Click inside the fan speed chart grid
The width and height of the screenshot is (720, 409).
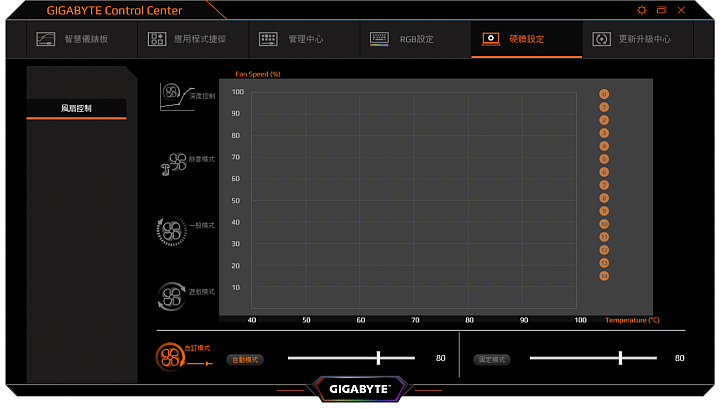414,200
